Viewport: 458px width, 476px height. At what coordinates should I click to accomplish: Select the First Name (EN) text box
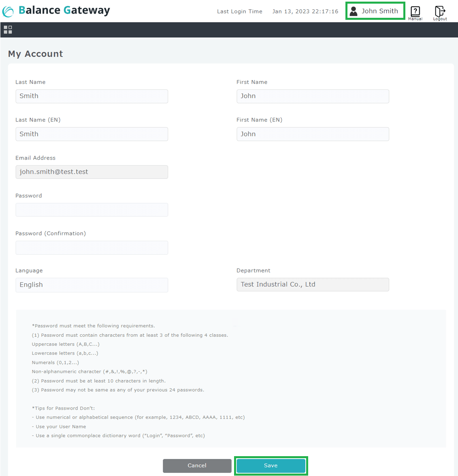313,134
